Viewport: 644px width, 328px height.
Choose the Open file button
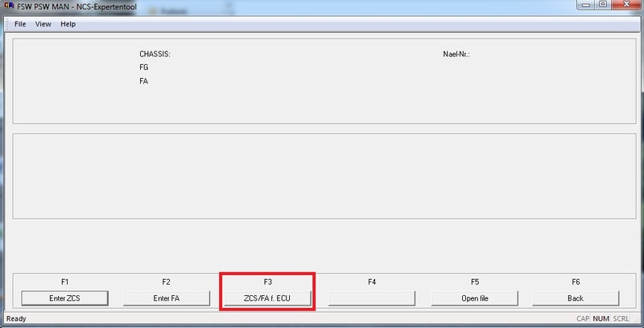473,297
